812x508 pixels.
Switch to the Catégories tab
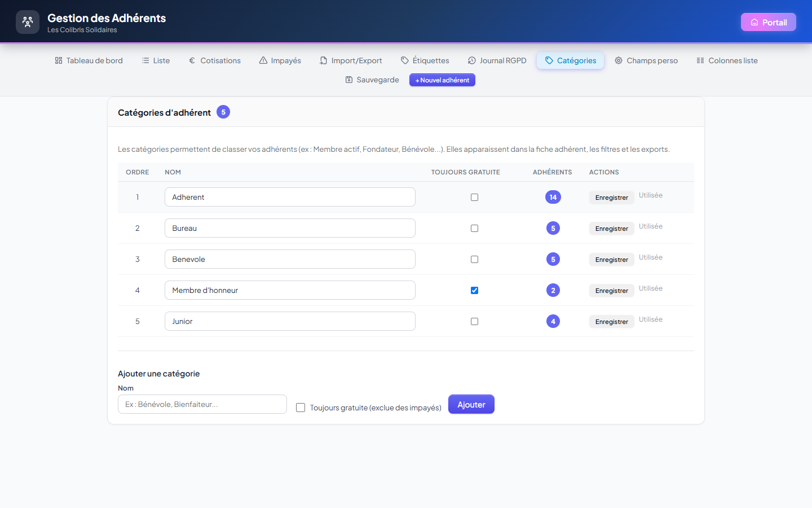coord(571,60)
